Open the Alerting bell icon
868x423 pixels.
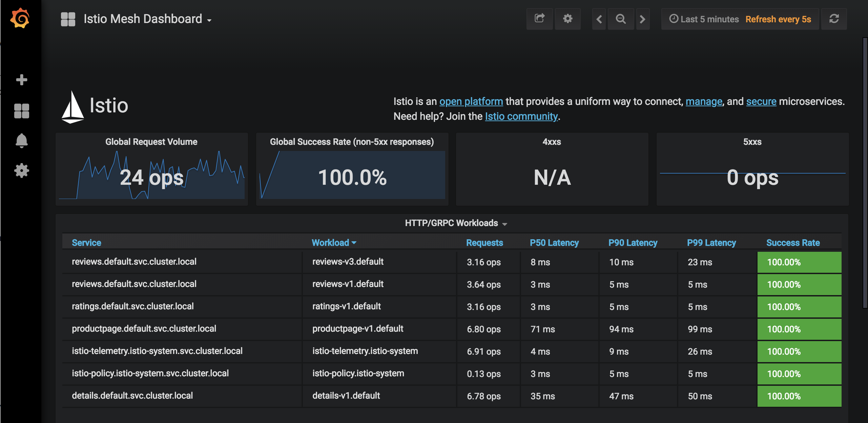(x=21, y=140)
